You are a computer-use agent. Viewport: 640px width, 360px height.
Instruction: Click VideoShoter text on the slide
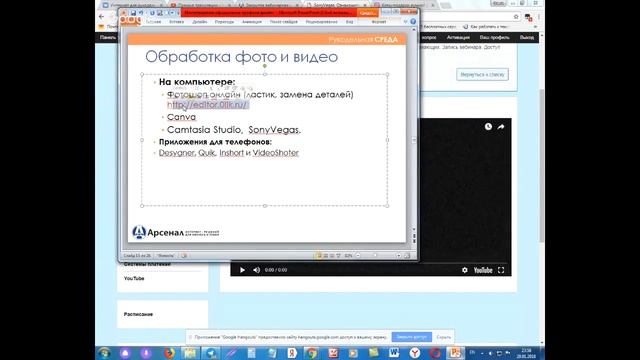pos(276,153)
